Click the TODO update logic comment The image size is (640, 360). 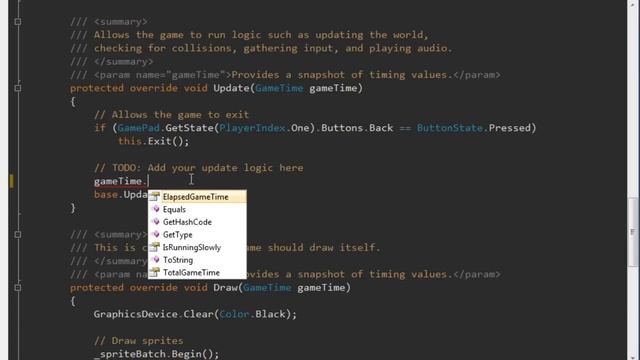[x=199, y=168]
